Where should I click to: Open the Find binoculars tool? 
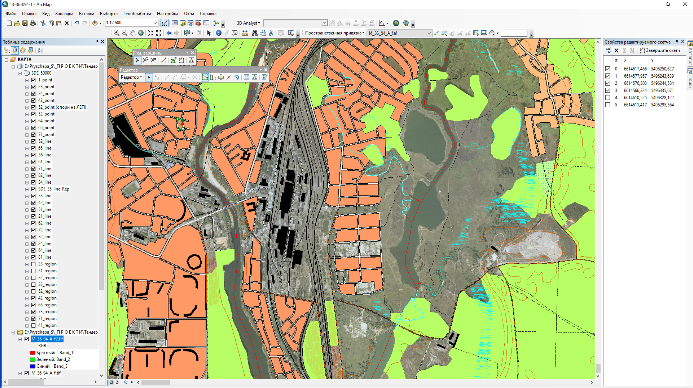tap(255, 33)
